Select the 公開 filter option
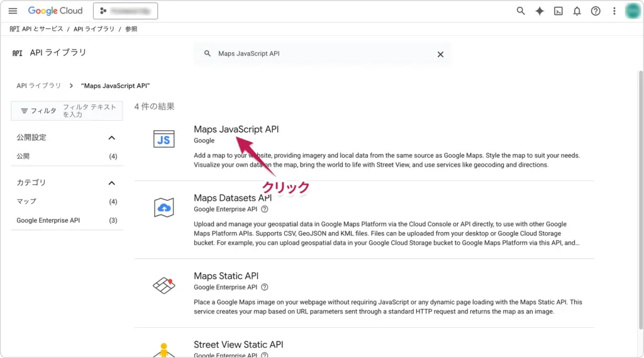The width and height of the screenshot is (644, 358). [67, 156]
